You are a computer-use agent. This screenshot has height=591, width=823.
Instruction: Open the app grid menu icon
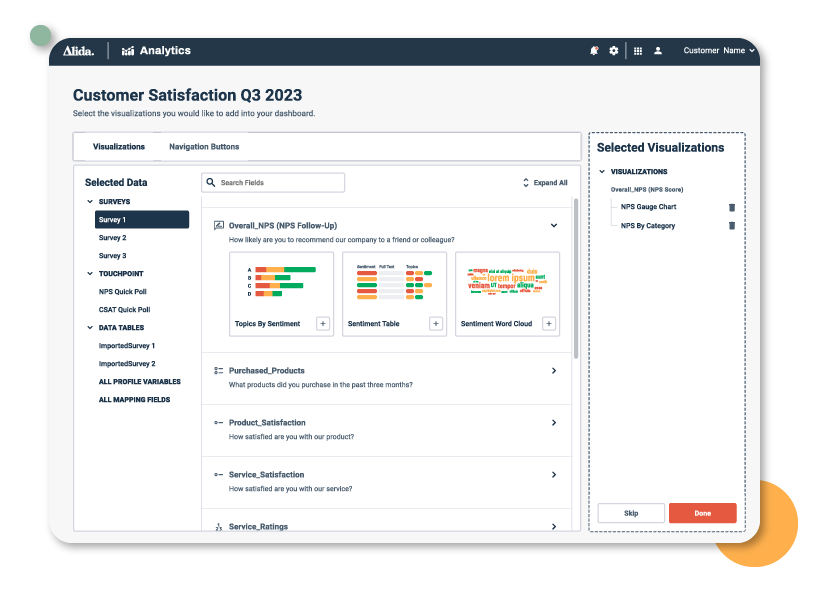[637, 50]
